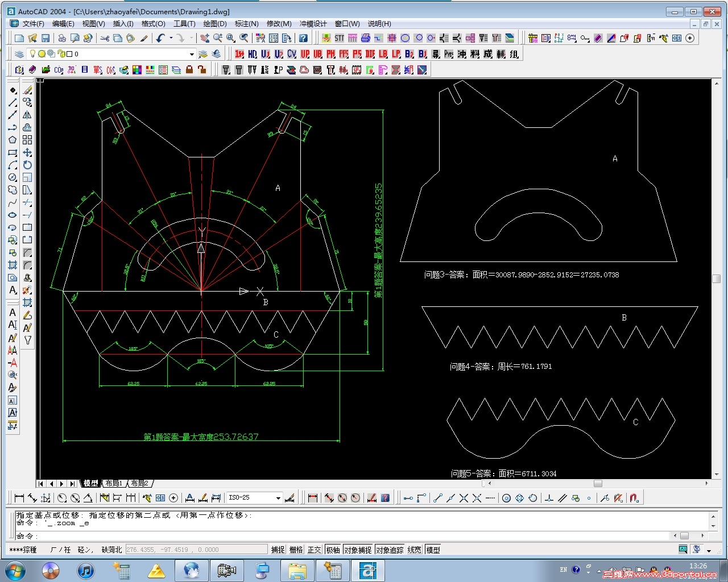
Task: Select the Move modify tool
Action: click(27, 152)
